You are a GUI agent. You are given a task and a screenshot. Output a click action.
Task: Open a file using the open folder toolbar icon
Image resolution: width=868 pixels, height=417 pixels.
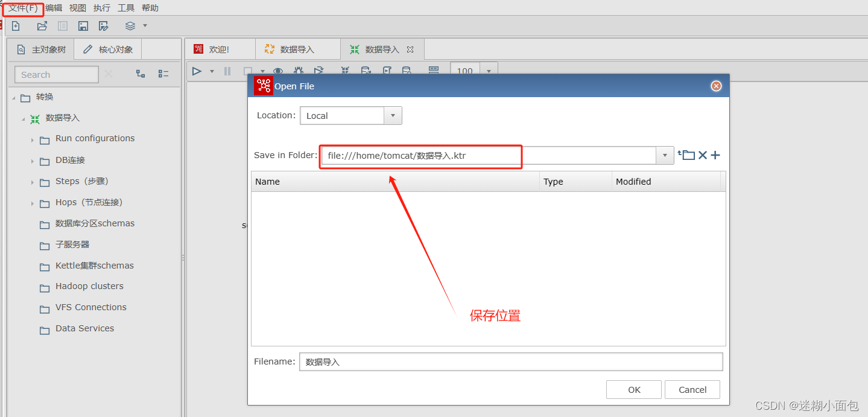[42, 25]
